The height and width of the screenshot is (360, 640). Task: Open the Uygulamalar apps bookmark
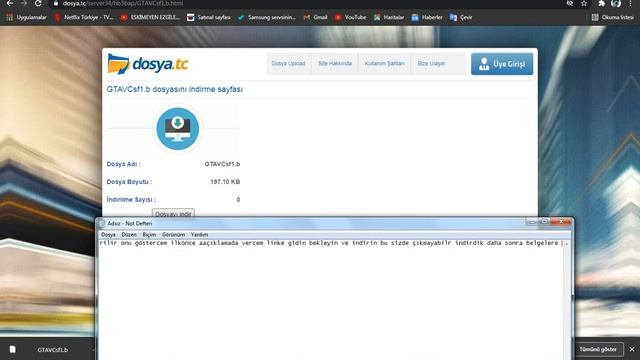pyautogui.click(x=26, y=17)
